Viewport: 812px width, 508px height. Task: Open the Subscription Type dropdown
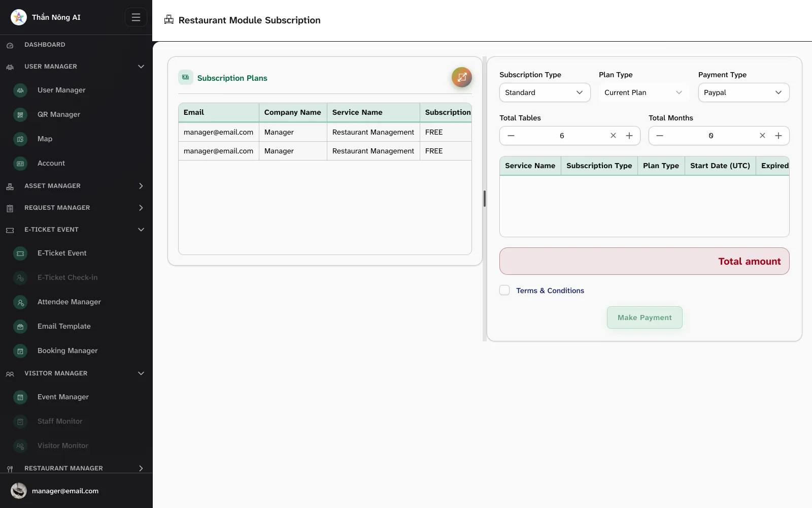point(545,92)
